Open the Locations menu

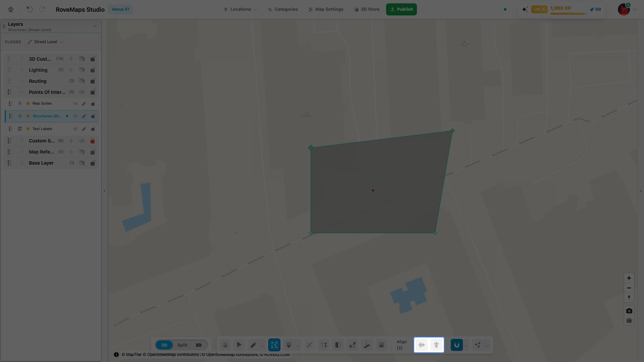click(240, 9)
